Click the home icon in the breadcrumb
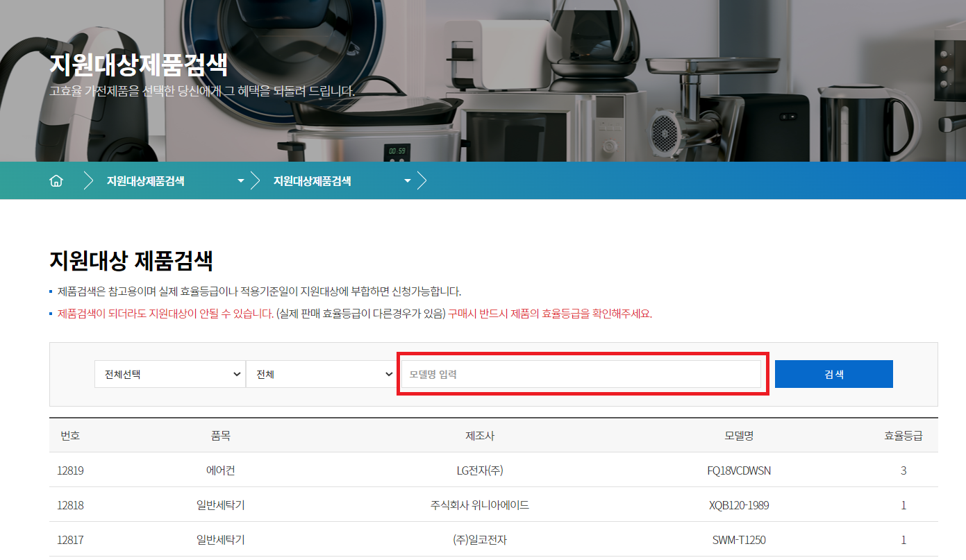966x560 pixels. click(56, 180)
